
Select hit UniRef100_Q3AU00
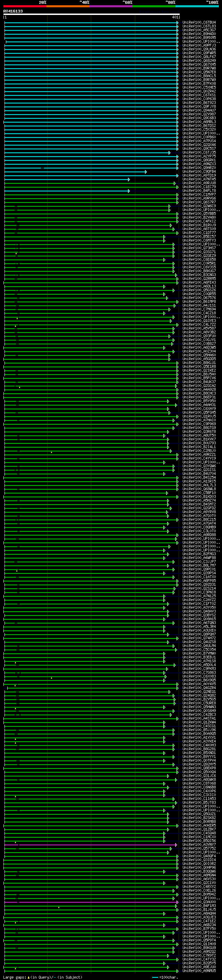point(199,902)
